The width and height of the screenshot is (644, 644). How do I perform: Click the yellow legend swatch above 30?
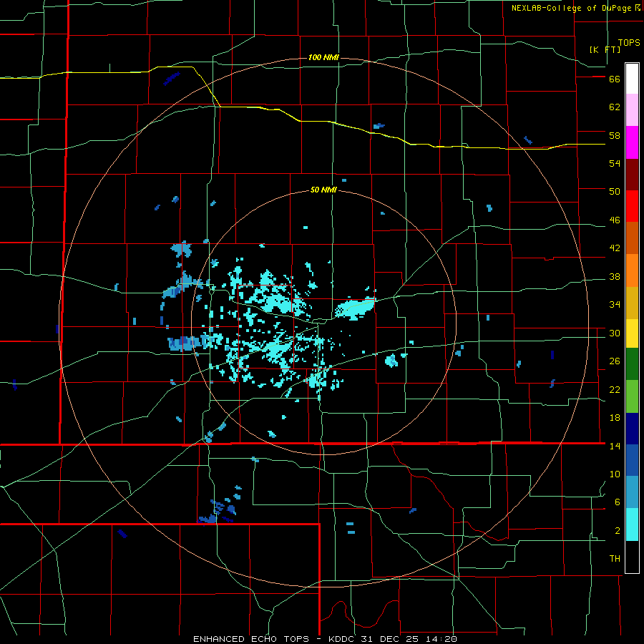[x=632, y=333]
